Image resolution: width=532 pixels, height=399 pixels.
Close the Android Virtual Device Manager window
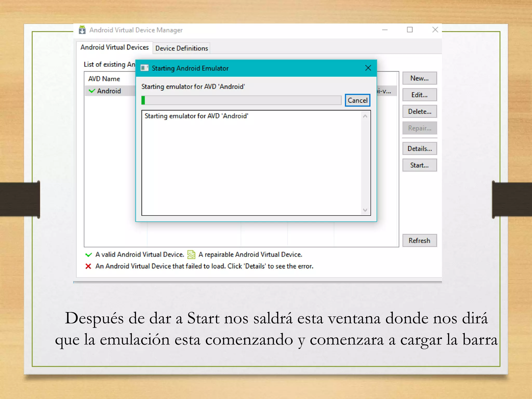pos(435,30)
